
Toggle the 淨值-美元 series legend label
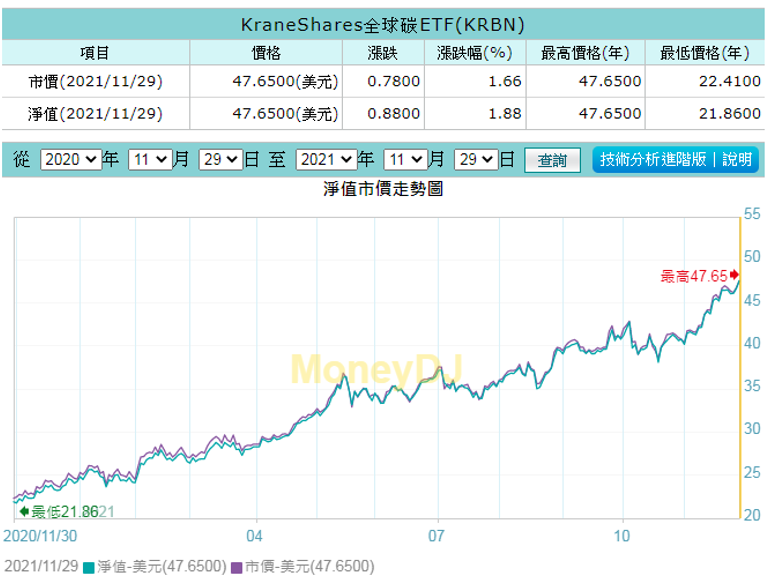[160, 567]
